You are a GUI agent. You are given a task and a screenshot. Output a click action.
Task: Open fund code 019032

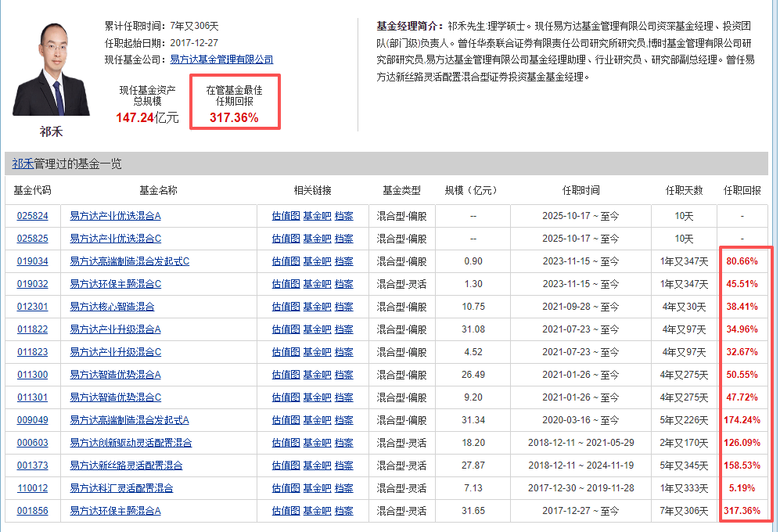[33, 284]
